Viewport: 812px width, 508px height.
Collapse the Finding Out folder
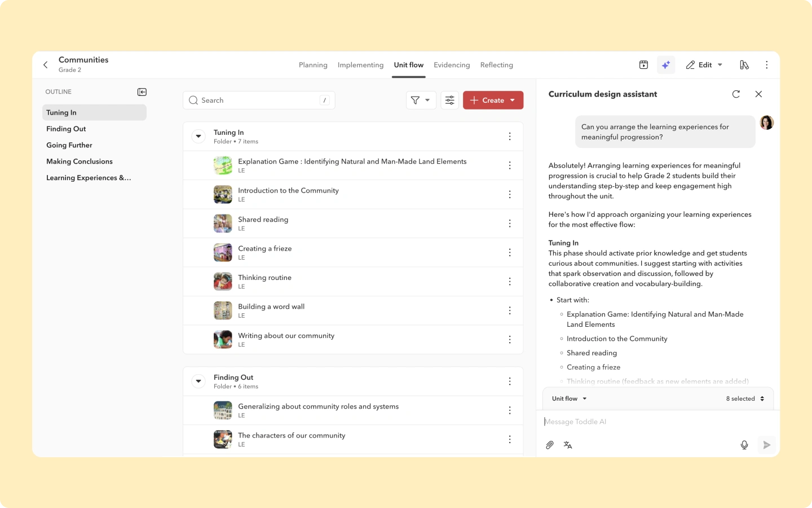(x=198, y=382)
